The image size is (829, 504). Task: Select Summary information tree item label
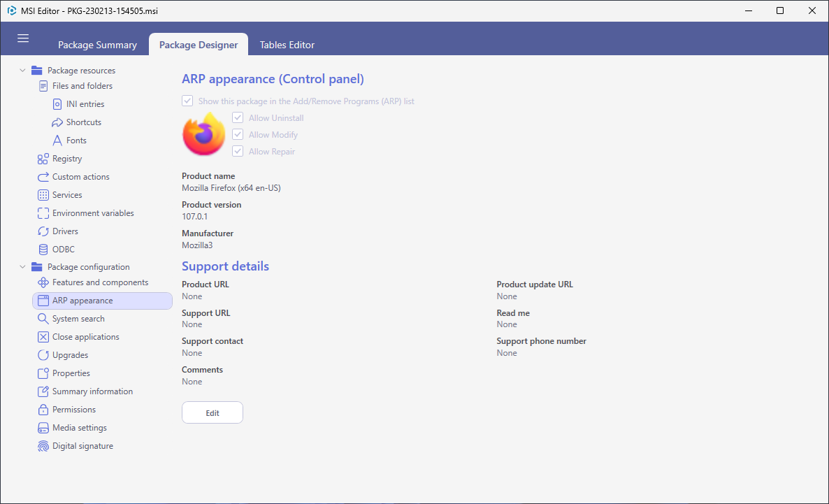(x=92, y=391)
